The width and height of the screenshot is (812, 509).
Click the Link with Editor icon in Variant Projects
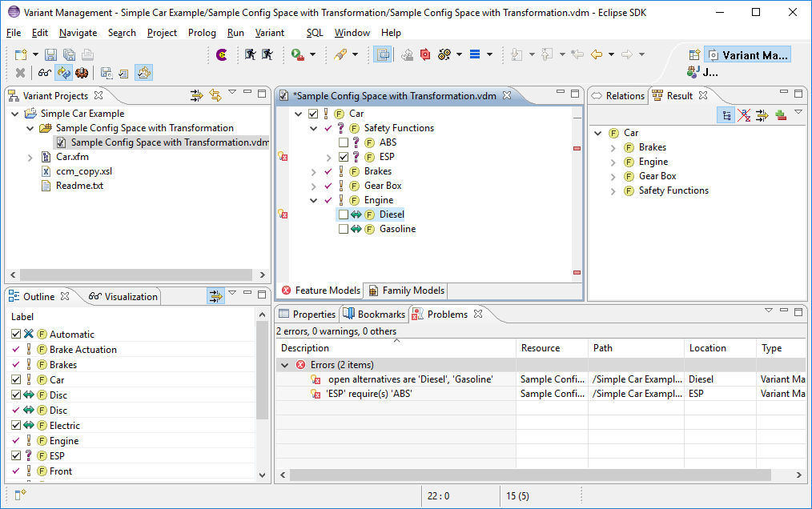[x=215, y=94]
